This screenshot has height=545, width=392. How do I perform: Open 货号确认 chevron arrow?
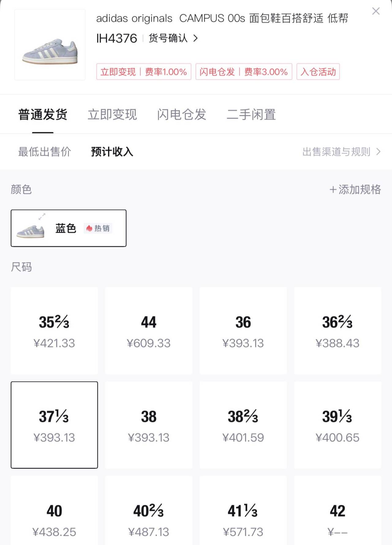tap(196, 38)
